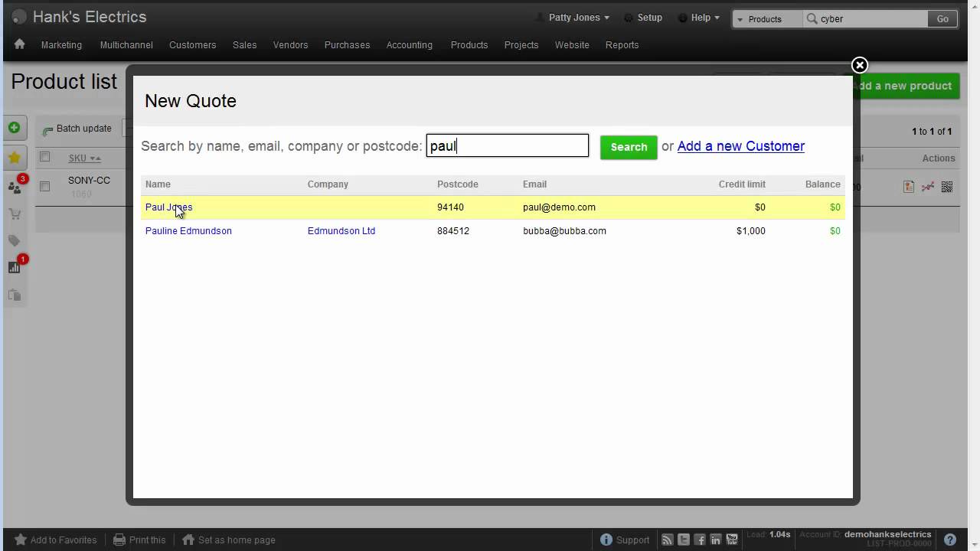This screenshot has height=551, width=980.
Task: Open the Marketing menu
Action: [x=61, y=45]
